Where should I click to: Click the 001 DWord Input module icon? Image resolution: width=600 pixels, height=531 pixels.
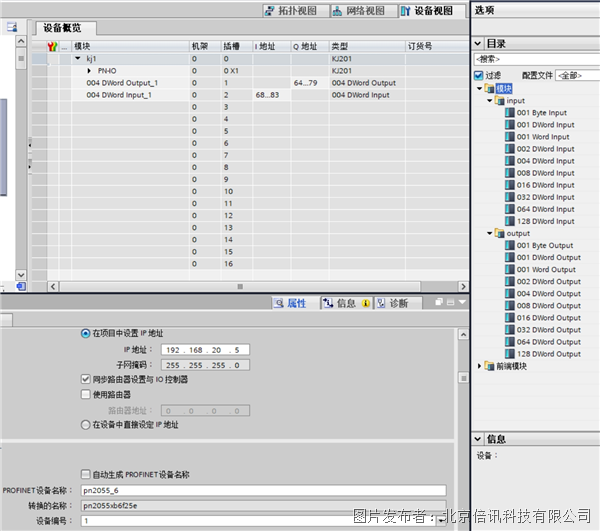[x=510, y=125]
